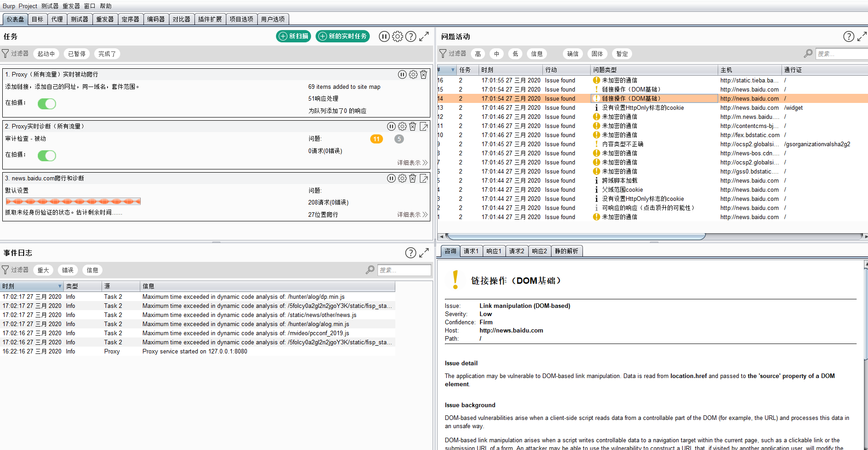Switch to the 插件扩展 tab

point(210,19)
